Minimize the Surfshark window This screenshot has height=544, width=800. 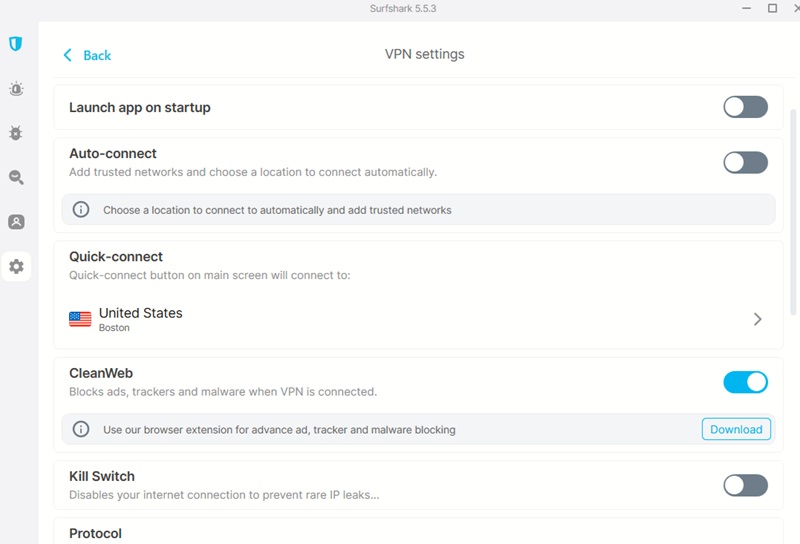tap(746, 8)
